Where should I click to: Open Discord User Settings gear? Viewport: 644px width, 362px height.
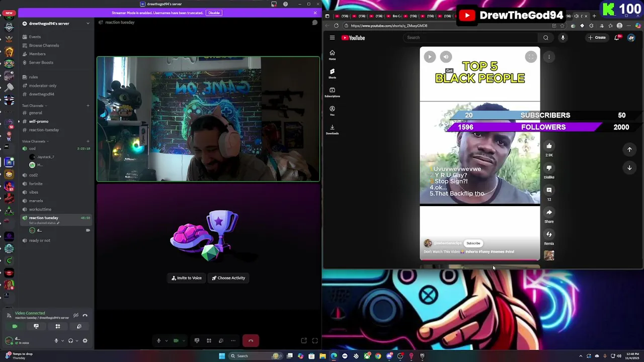[x=85, y=341]
